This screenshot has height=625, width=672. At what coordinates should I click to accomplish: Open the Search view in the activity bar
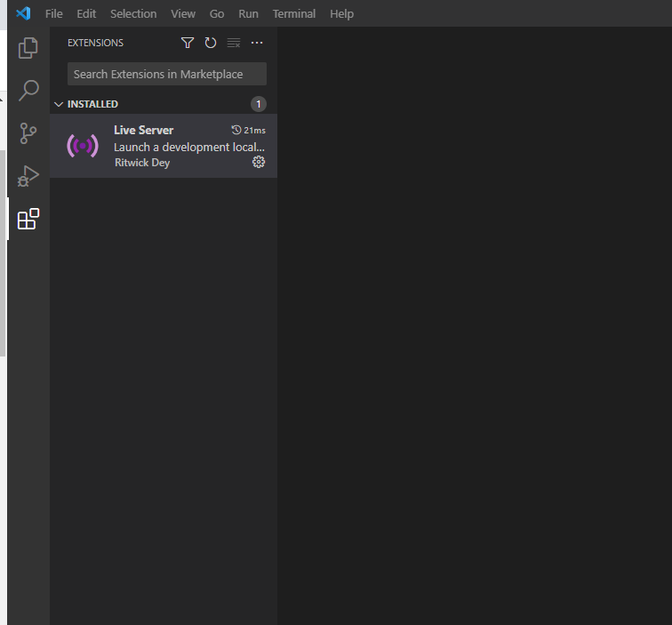pos(28,91)
